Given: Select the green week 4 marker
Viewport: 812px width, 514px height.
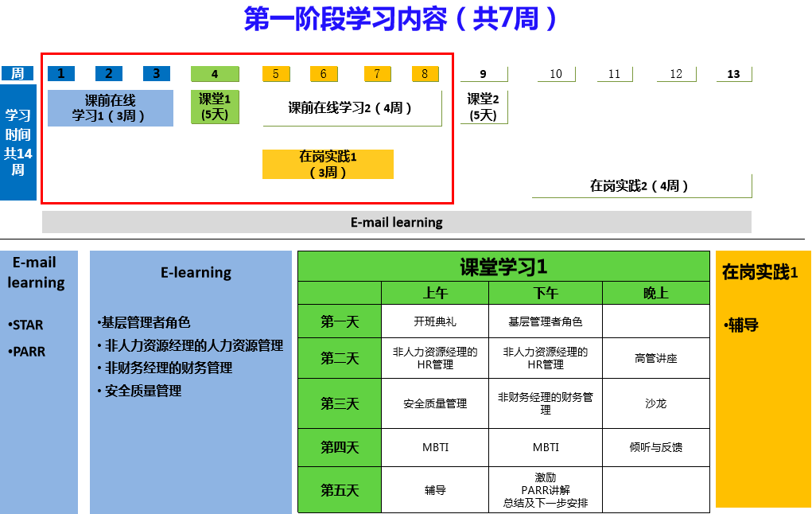Looking at the screenshot, I should 215,74.
